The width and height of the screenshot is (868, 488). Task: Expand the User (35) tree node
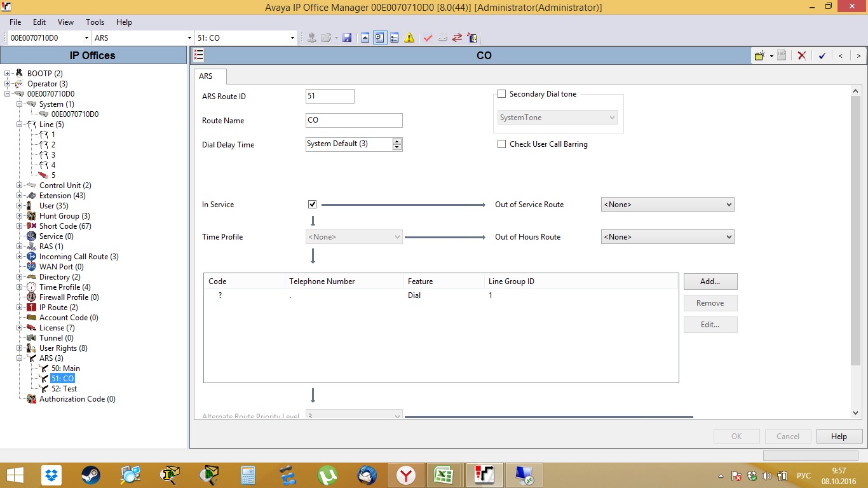20,206
